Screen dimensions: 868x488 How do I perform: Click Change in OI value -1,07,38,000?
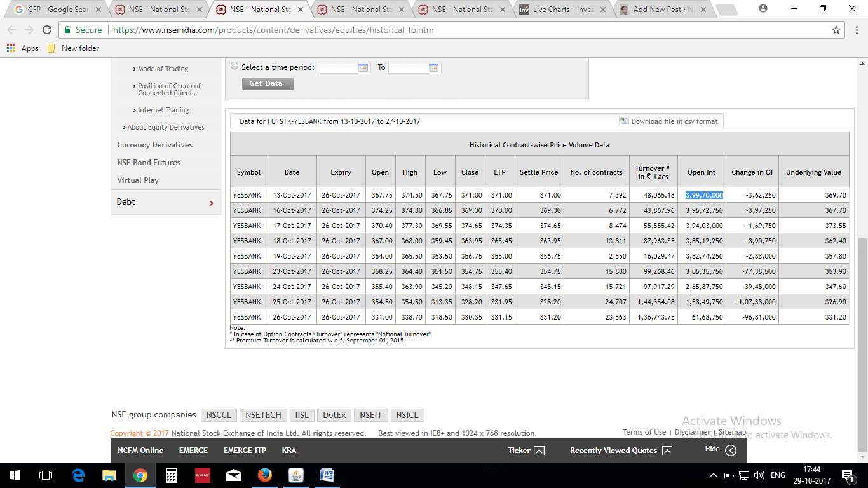[x=756, y=302]
